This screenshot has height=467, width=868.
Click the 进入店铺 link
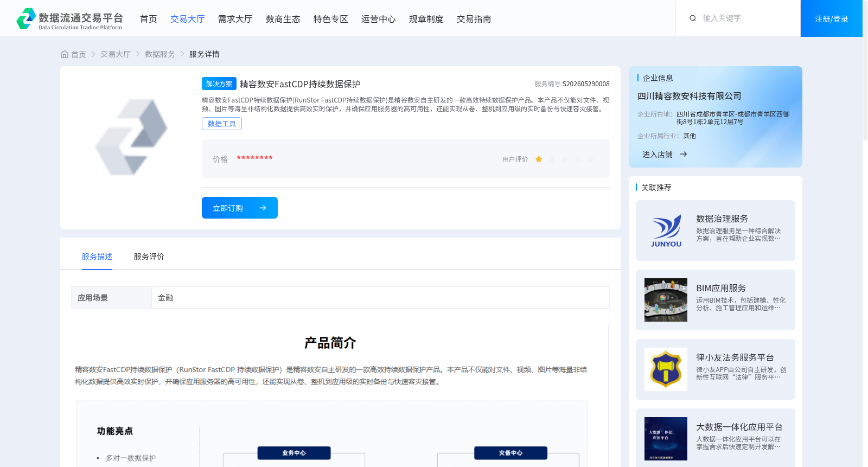click(x=658, y=155)
